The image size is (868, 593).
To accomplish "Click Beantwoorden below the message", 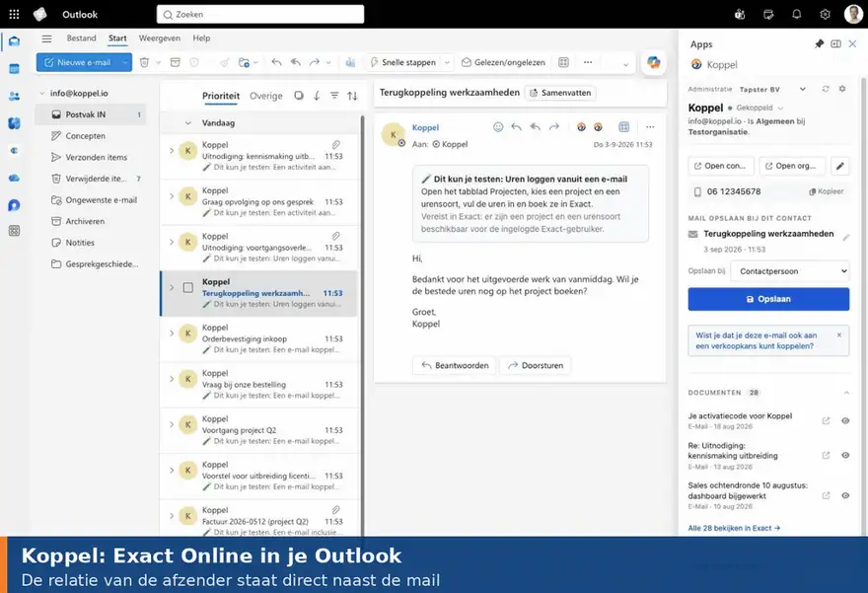I will click(x=455, y=365).
